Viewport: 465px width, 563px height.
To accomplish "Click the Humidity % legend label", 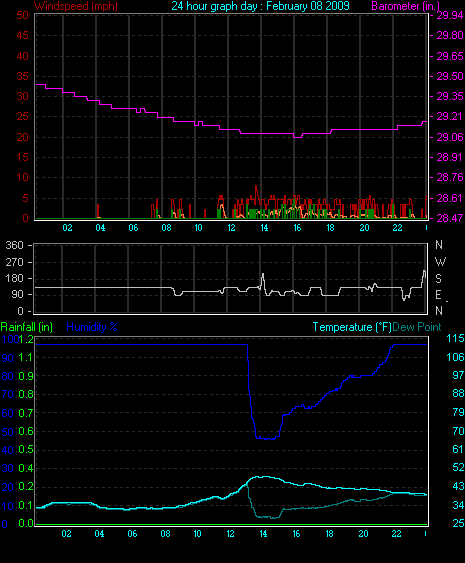I will pos(92,327).
